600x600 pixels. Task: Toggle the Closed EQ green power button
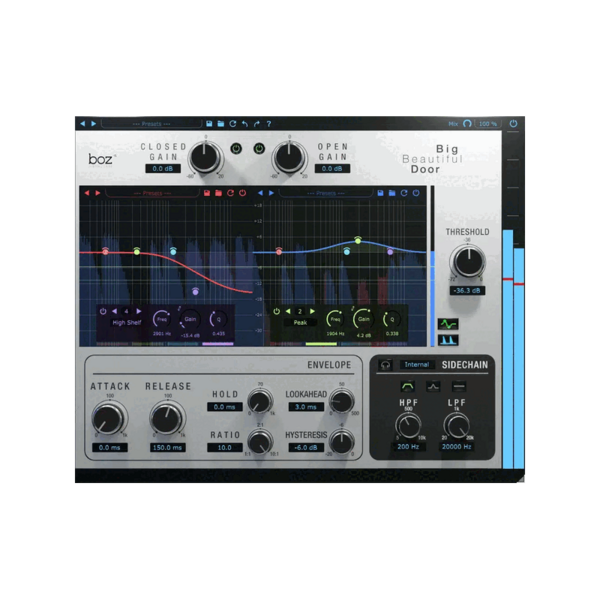[x=236, y=148]
